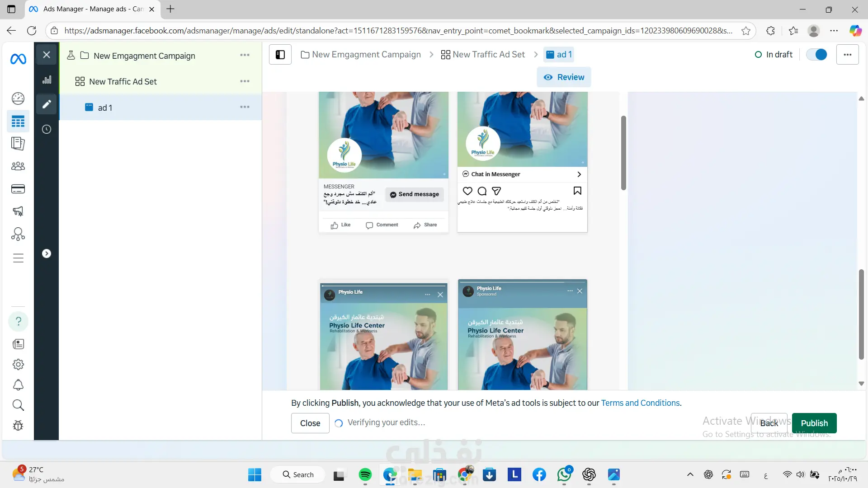
Task: Open the megaphone advertising icon
Action: pos(18,211)
